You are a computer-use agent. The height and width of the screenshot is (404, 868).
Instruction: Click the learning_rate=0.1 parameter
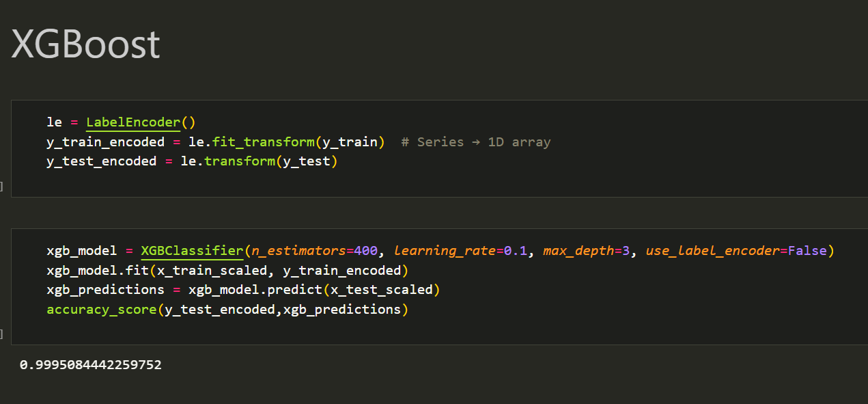(461, 251)
